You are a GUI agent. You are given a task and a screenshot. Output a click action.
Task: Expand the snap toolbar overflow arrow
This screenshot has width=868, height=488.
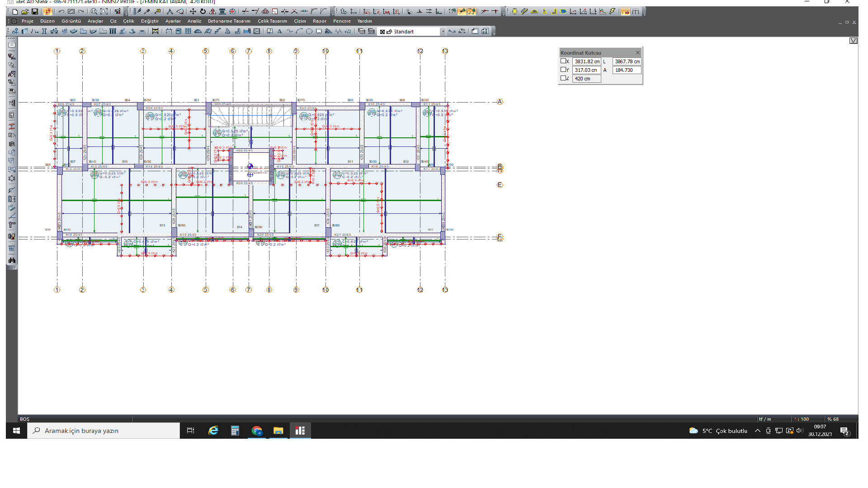[x=503, y=14]
